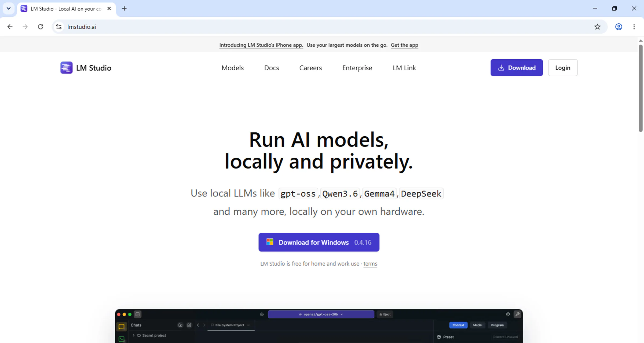This screenshot has width=644, height=343.
Task: Click the gpt-oss model tag
Action: click(298, 194)
